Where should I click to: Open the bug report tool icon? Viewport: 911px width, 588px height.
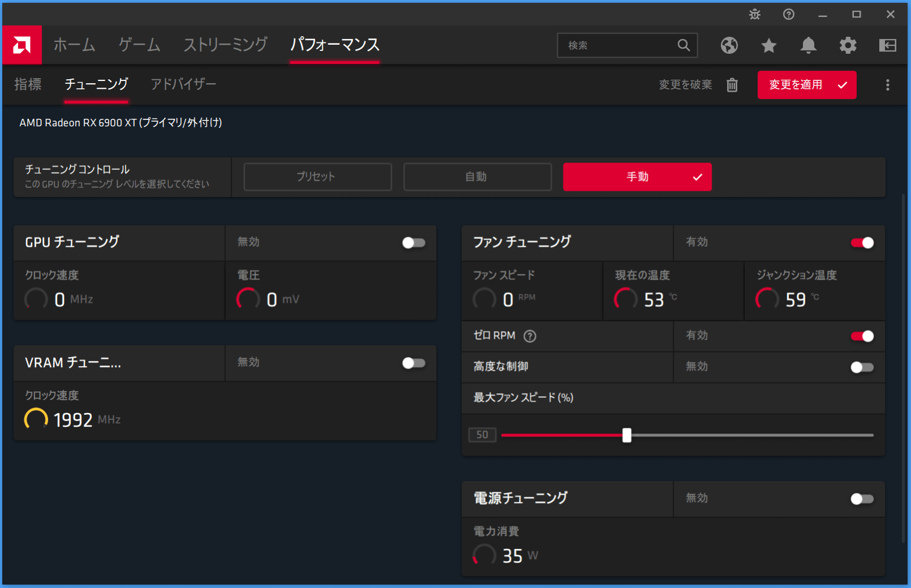pos(755,15)
